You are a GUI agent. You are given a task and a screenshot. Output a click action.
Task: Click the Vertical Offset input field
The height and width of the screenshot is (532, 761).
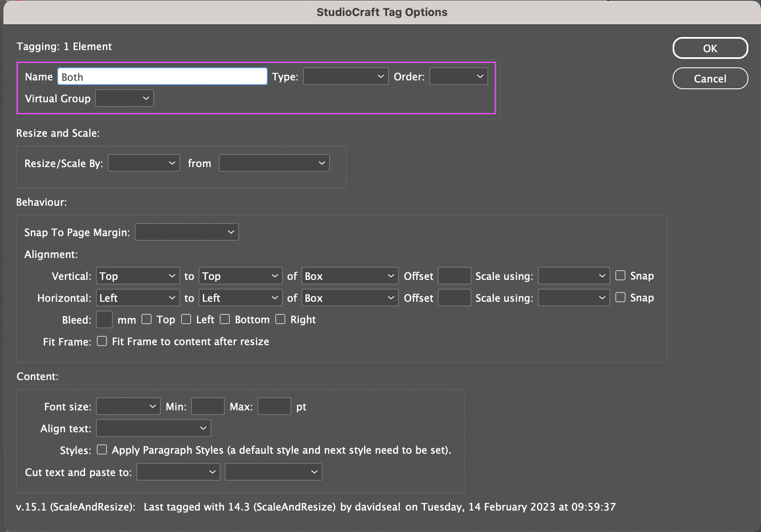pos(454,276)
